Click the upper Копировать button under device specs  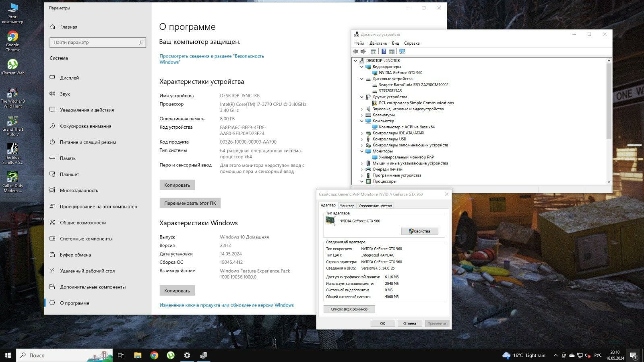177,185
